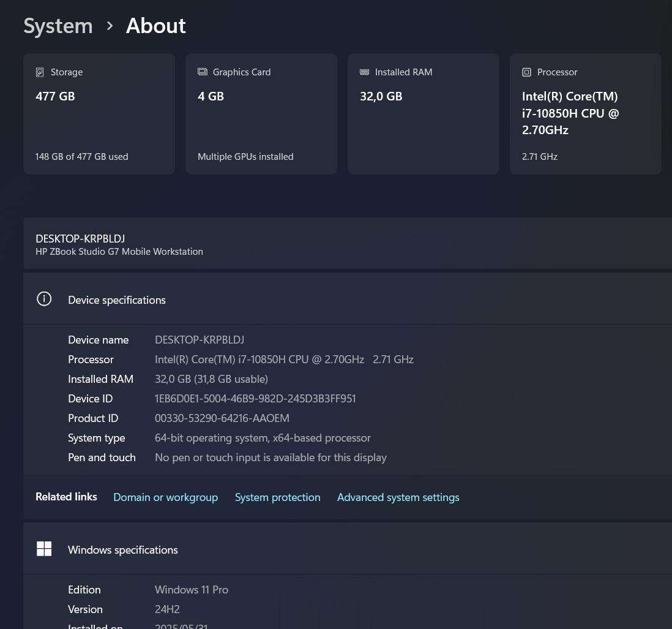
Task: Select the About breadcrumb entry
Action: (155, 26)
